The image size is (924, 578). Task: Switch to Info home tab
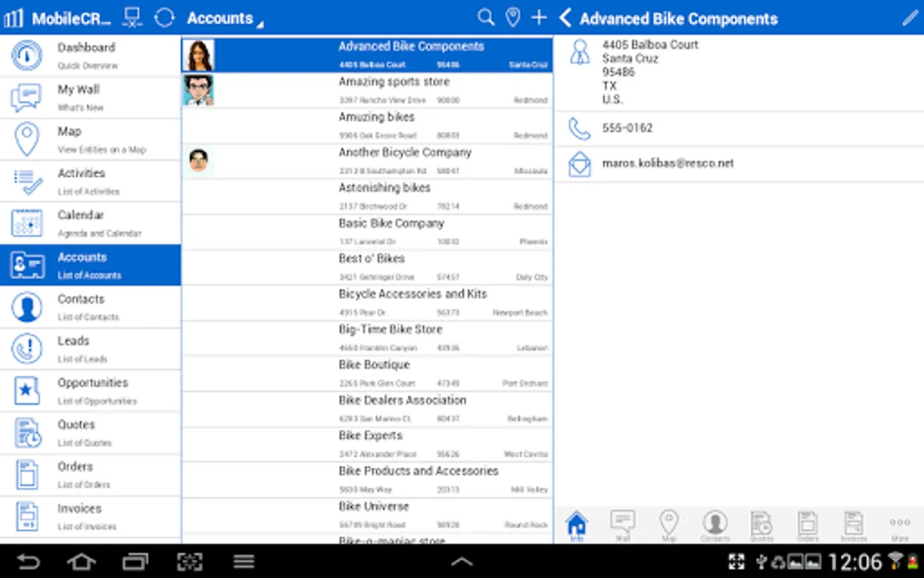tap(577, 526)
